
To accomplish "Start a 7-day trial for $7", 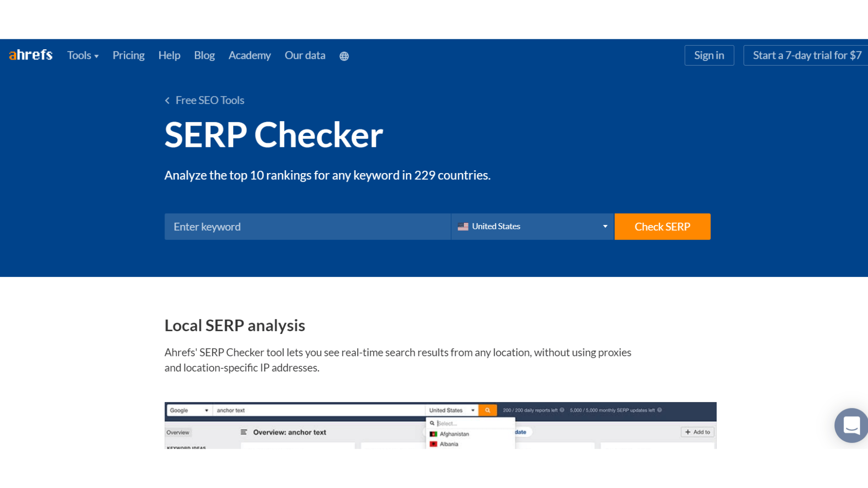I will (x=807, y=55).
